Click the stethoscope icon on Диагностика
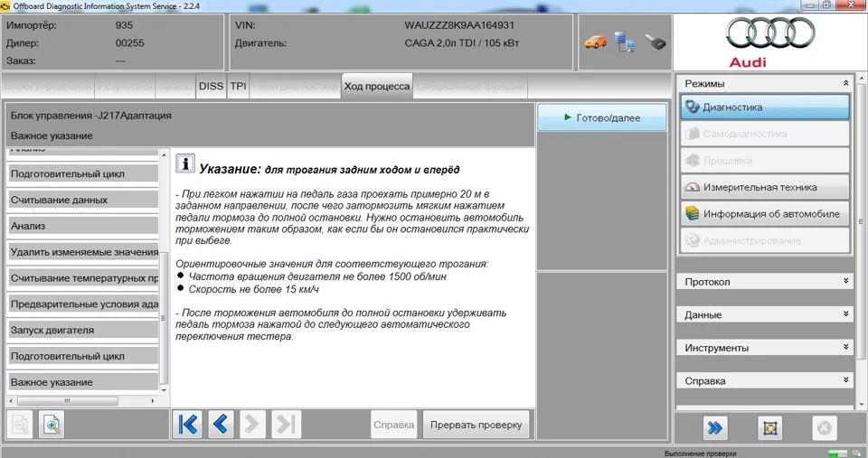 [693, 107]
